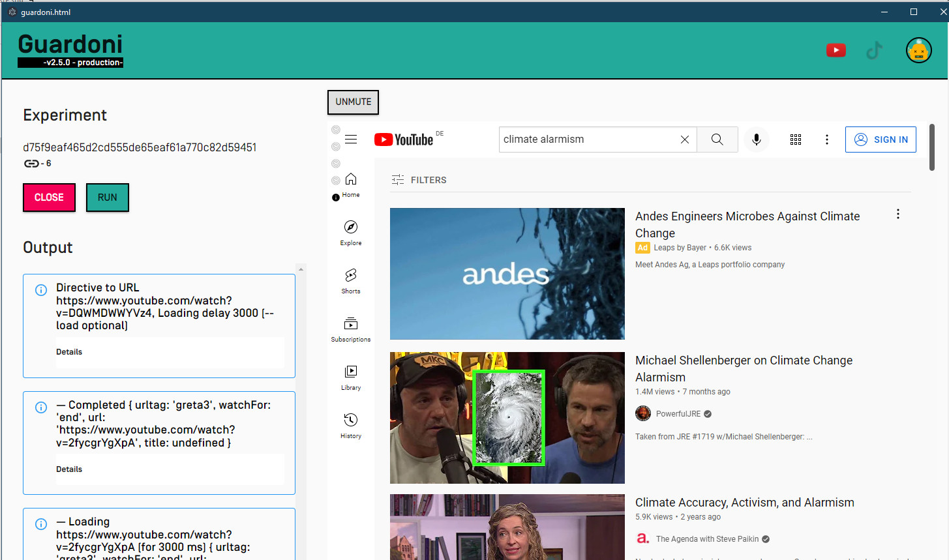Open Explore in YouTube sidebar

(351, 233)
